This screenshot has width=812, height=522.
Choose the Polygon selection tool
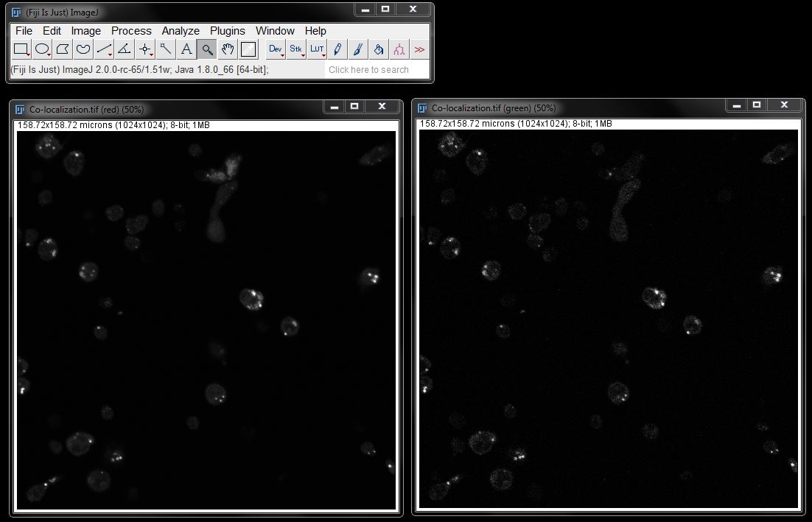tap(63, 49)
